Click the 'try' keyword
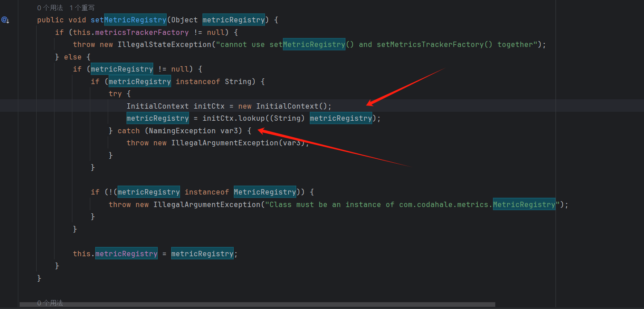 115,94
